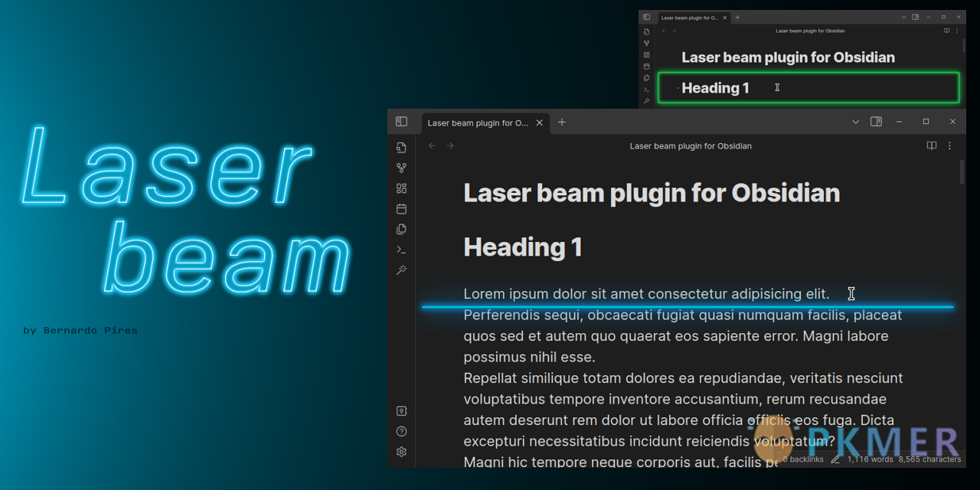Open help icon in front window
The image size is (980, 490).
[x=401, y=431]
